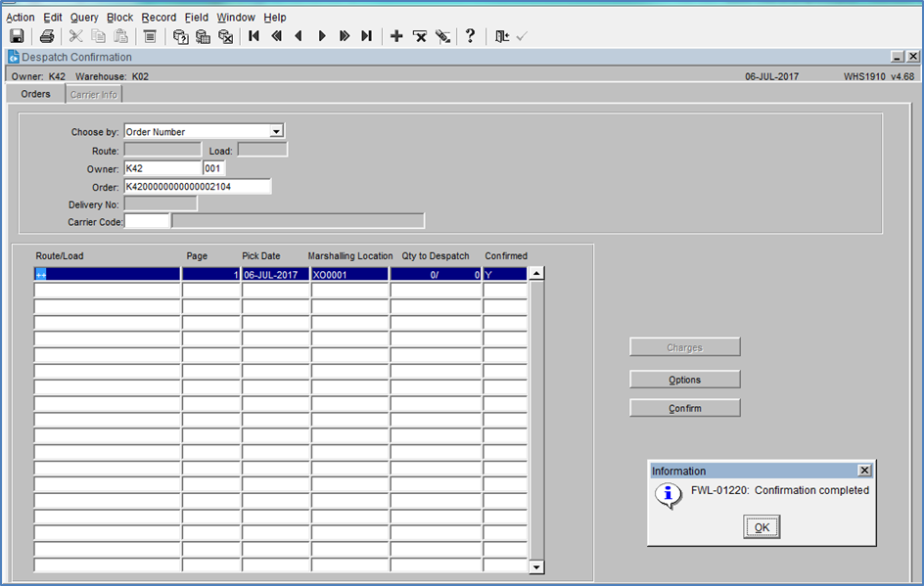
Task: Click the Exit door icon in toolbar
Action: pos(501,36)
